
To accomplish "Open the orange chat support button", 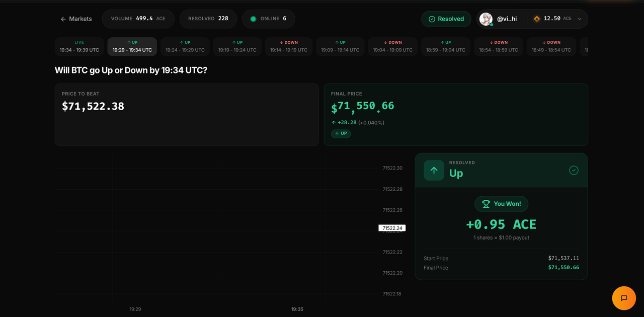I will point(624,298).
